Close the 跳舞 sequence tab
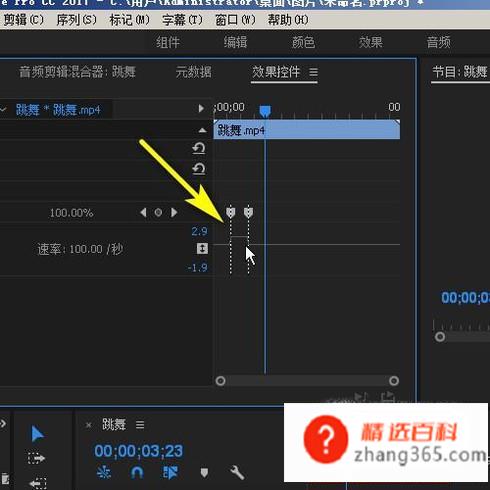Image resolution: width=490 pixels, height=490 pixels. pyautogui.click(x=88, y=425)
